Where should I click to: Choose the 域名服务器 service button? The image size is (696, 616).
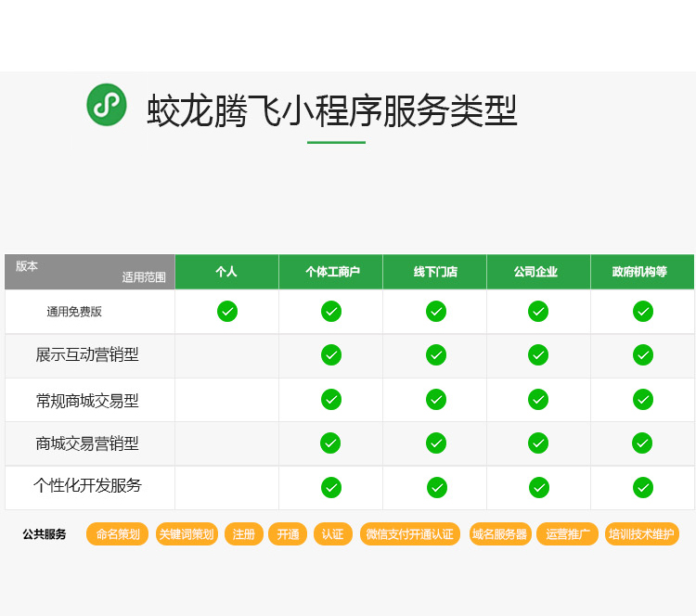tap(499, 534)
